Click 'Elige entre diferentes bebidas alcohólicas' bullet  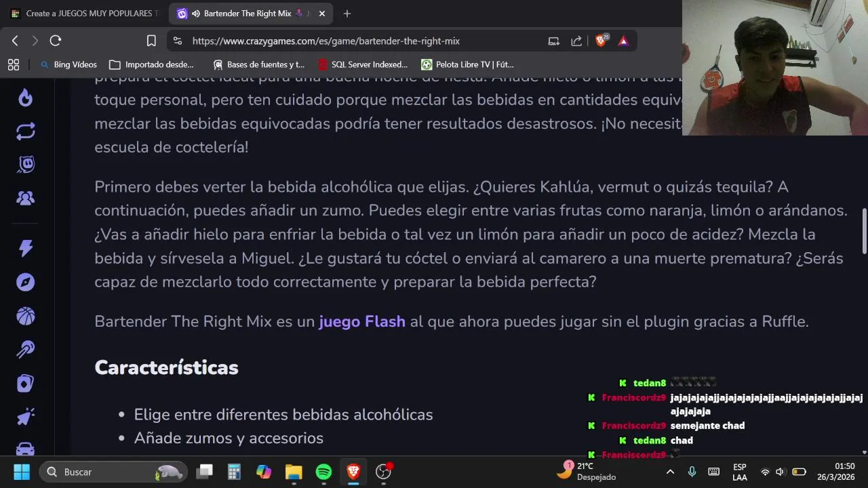283,414
